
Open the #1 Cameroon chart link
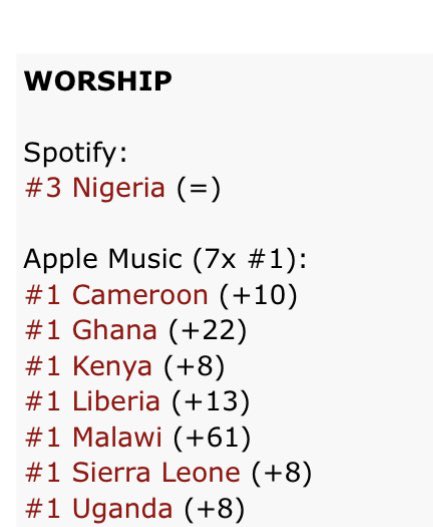tap(116, 295)
